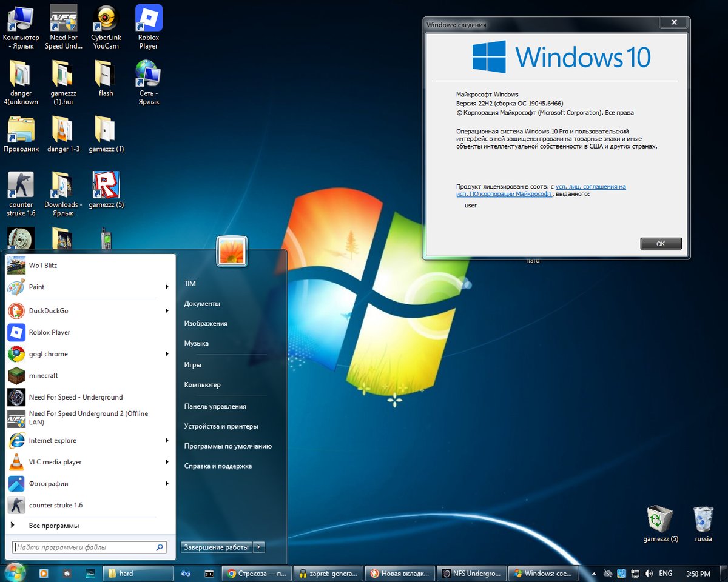728x582 pixels.
Task: Select the CyberLink YouCam desktop icon
Action: tap(106, 27)
